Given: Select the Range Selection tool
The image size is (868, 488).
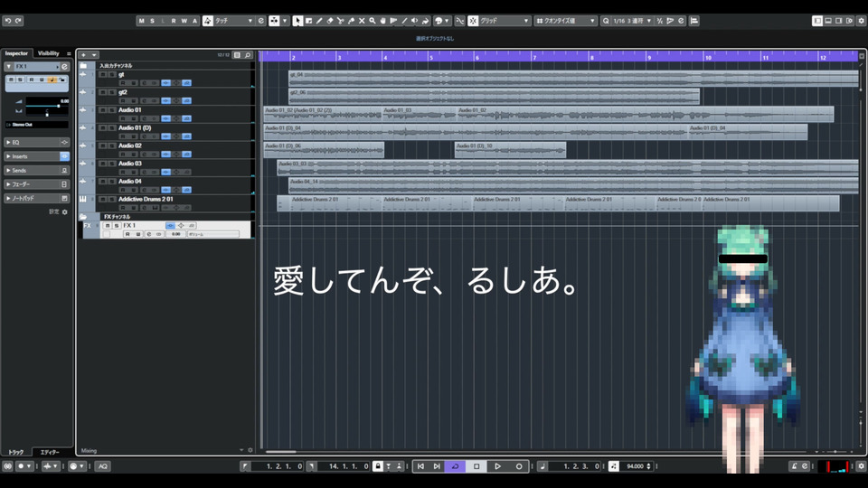Looking at the screenshot, I should coord(308,21).
